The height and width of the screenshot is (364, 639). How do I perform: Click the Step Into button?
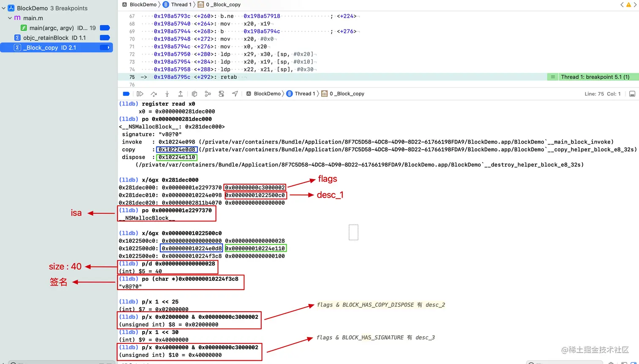[167, 94]
